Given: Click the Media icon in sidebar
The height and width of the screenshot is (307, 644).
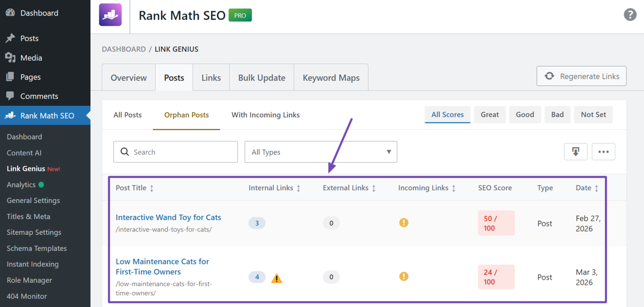Looking at the screenshot, I should [x=10, y=58].
